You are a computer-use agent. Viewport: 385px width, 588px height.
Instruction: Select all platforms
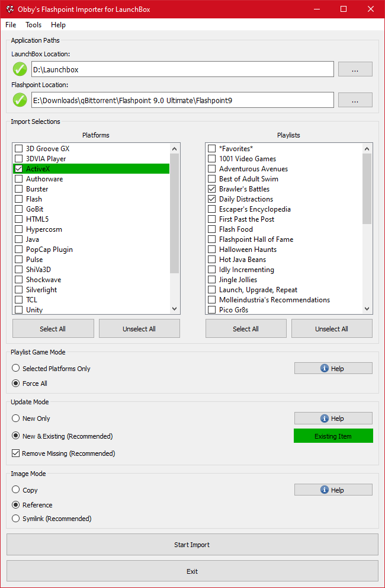53,328
